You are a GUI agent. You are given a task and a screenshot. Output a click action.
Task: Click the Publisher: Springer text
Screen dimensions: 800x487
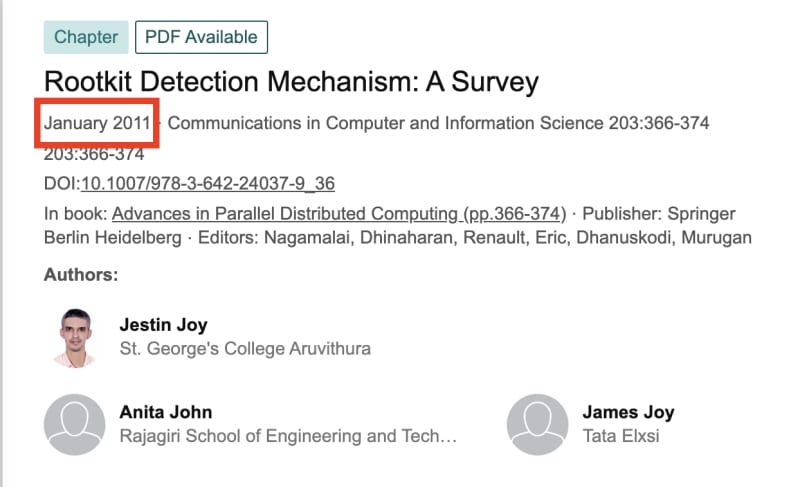click(659, 214)
